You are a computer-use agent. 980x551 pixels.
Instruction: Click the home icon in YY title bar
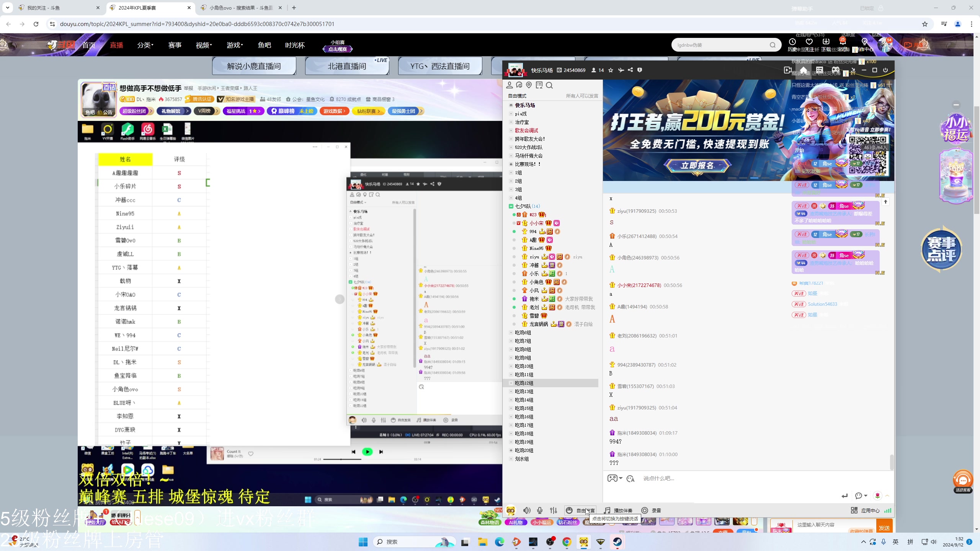click(x=804, y=70)
